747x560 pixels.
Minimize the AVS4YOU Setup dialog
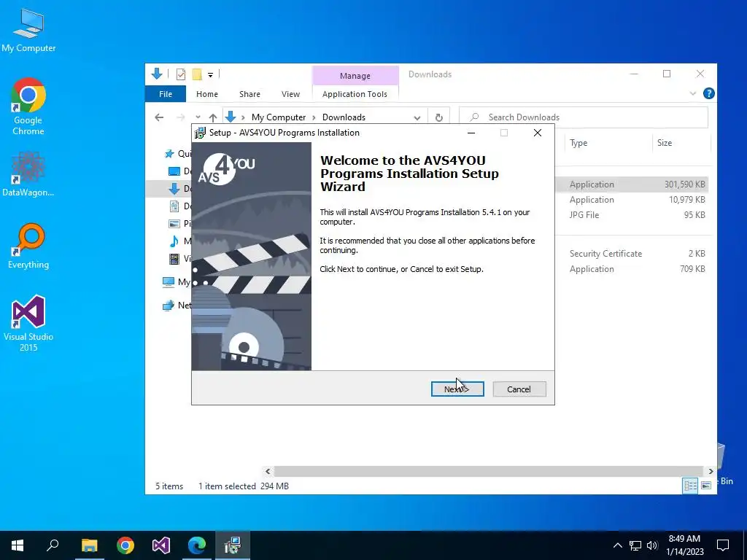pos(471,133)
